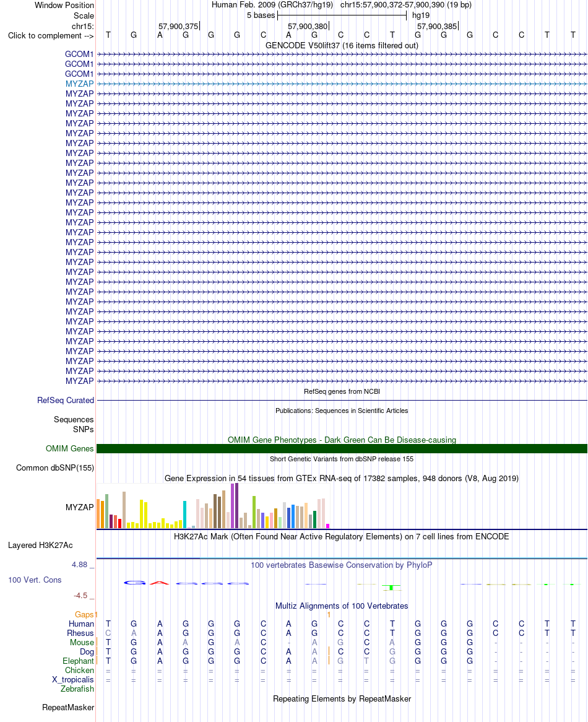Click the red A in PhyloP conservation logo
This screenshot has width=588, height=722.
[159, 583]
